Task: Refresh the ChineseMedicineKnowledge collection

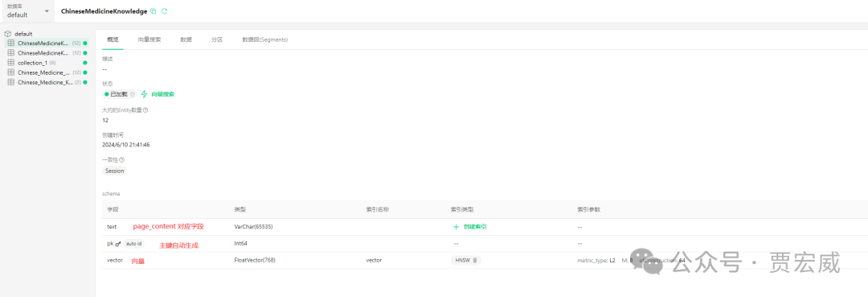Action: click(x=165, y=11)
